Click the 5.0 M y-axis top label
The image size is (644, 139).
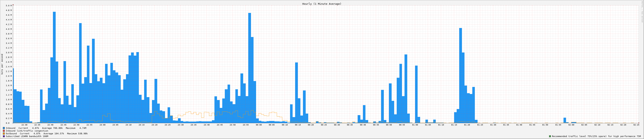9,5
